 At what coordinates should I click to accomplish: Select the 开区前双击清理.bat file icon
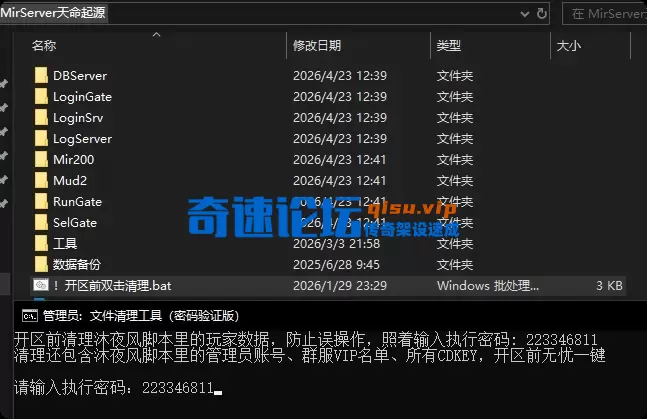[x=41, y=285]
